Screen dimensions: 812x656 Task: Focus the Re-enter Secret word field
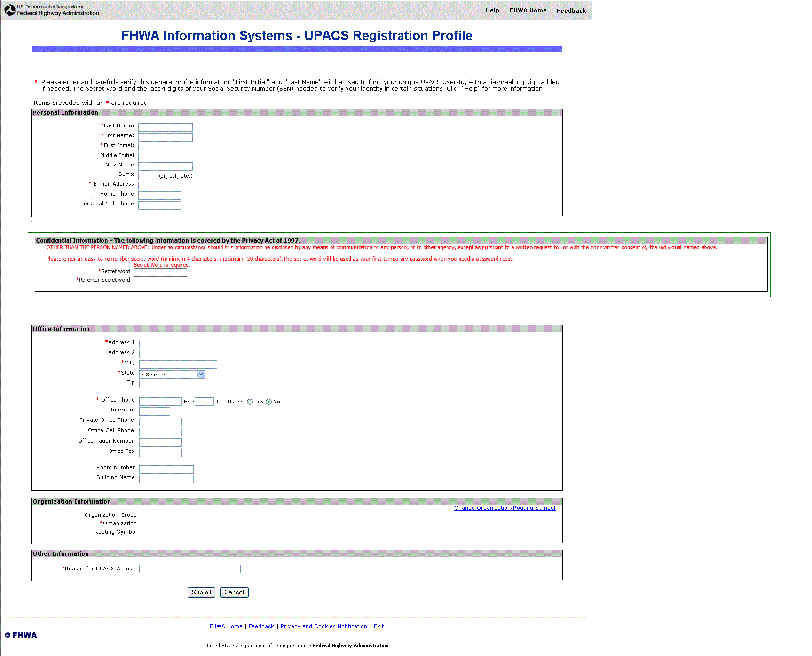tap(160, 281)
